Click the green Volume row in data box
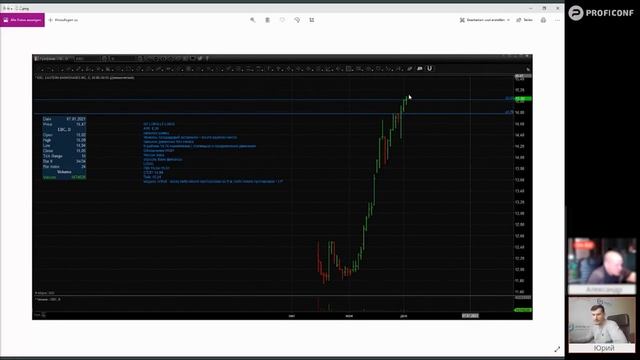The image size is (640, 360). [64, 177]
